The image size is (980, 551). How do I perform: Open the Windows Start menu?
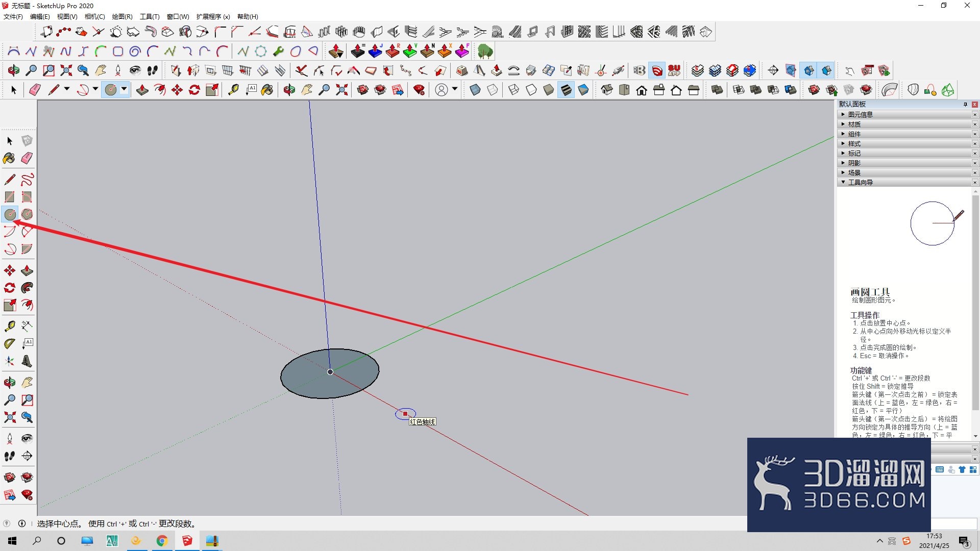[x=12, y=541]
